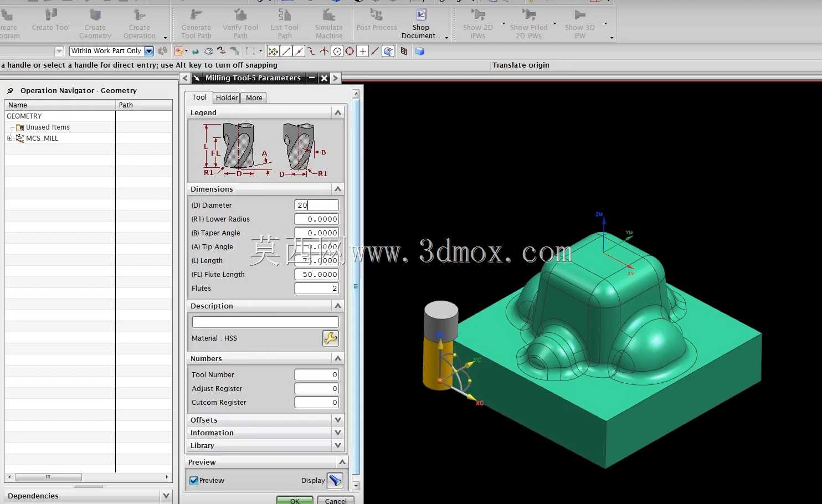The width and height of the screenshot is (822, 504).
Task: Click the OK button
Action: (295, 501)
